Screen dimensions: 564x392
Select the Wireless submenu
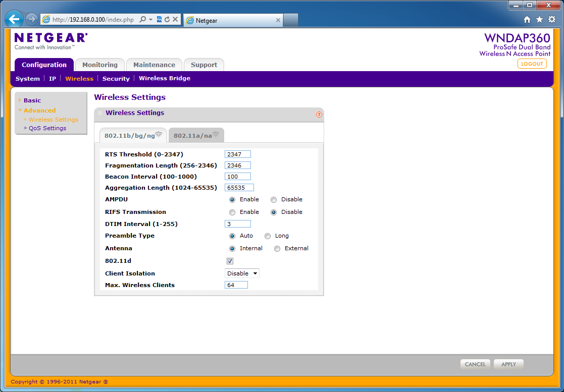(79, 79)
